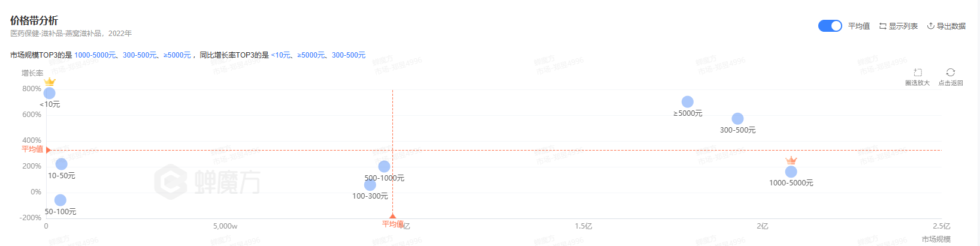Image resolution: width=980 pixels, height=246 pixels.
Task: Click the 平均值 triangle marker on market-size axis
Action: coord(393,216)
